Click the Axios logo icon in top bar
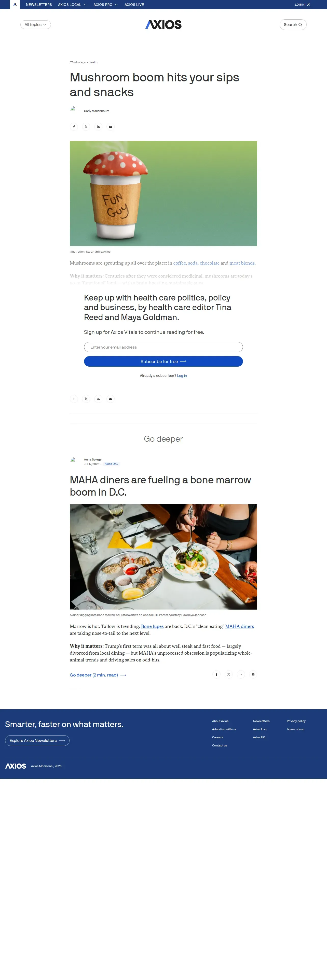Viewport: 327px width, 980px height. coord(15,5)
